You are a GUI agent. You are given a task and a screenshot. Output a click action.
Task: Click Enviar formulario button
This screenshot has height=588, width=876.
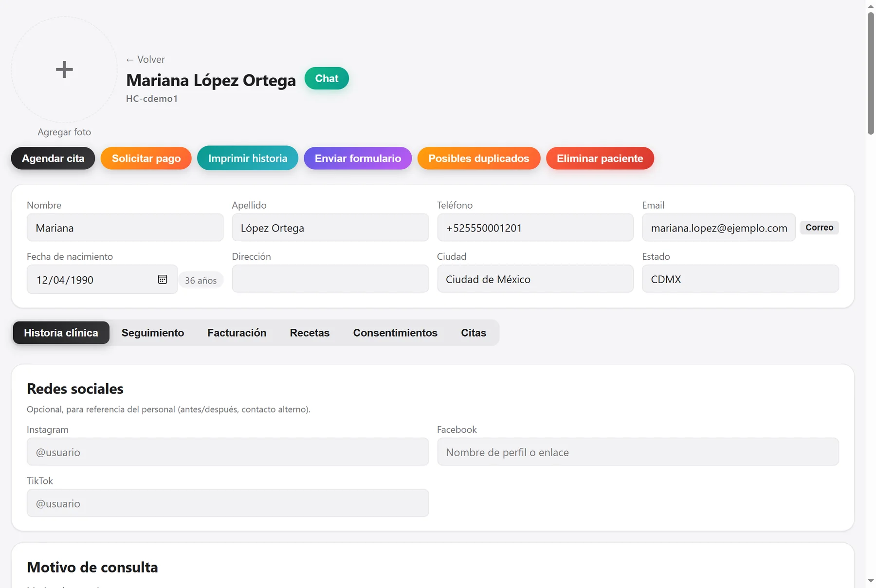358,158
